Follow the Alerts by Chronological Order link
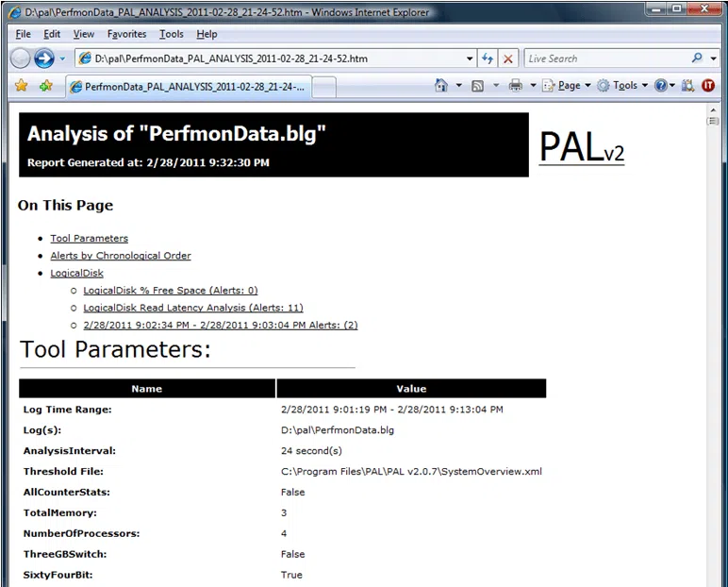The image size is (728, 587). pos(121,256)
